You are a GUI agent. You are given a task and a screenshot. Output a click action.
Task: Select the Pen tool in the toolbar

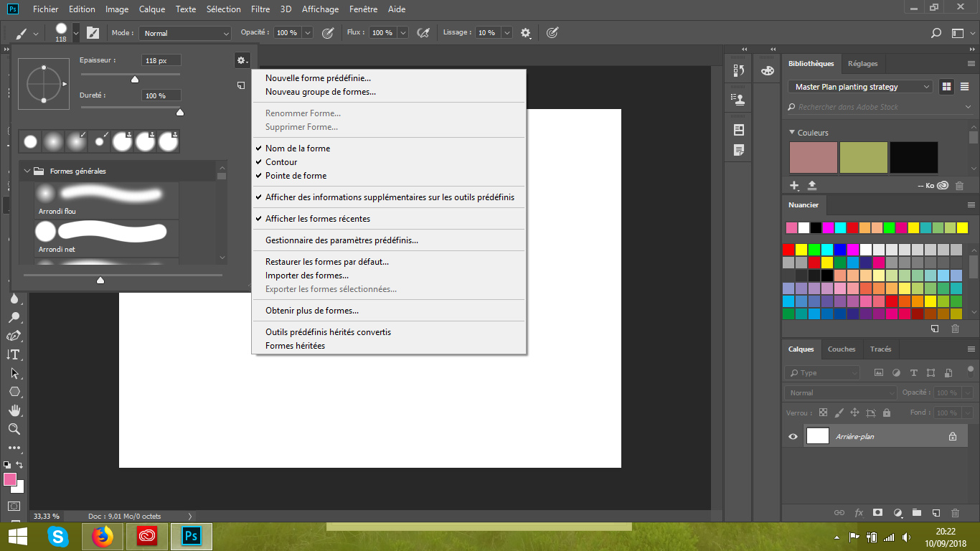coord(14,336)
